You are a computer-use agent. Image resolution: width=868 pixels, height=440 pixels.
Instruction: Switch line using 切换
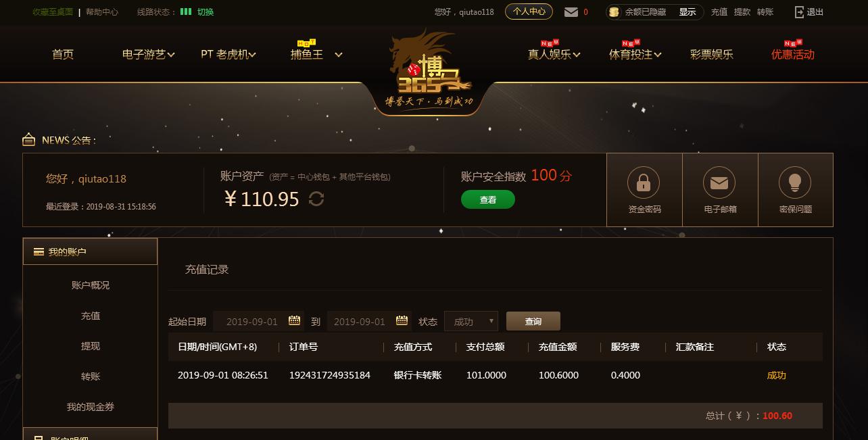(206, 12)
